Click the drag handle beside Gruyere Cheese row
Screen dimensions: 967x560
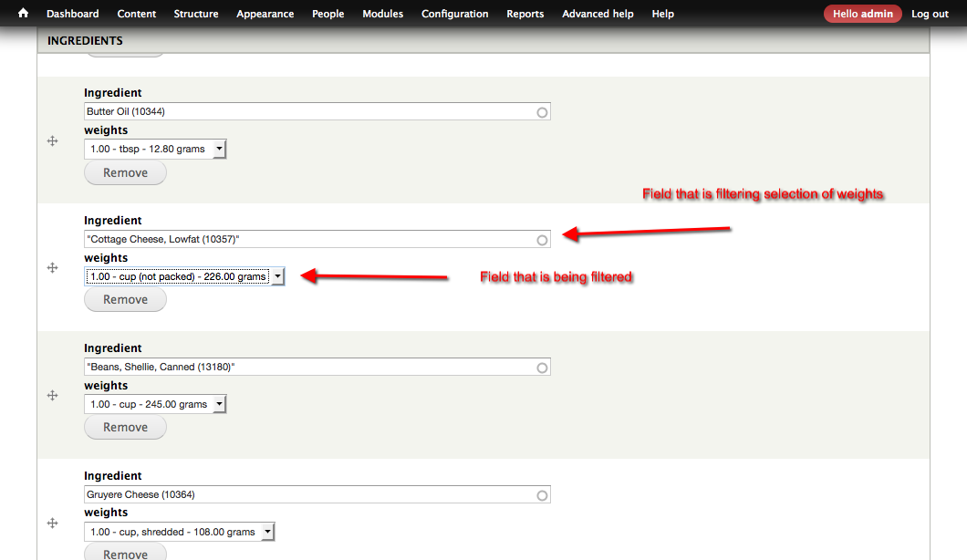pyautogui.click(x=52, y=524)
